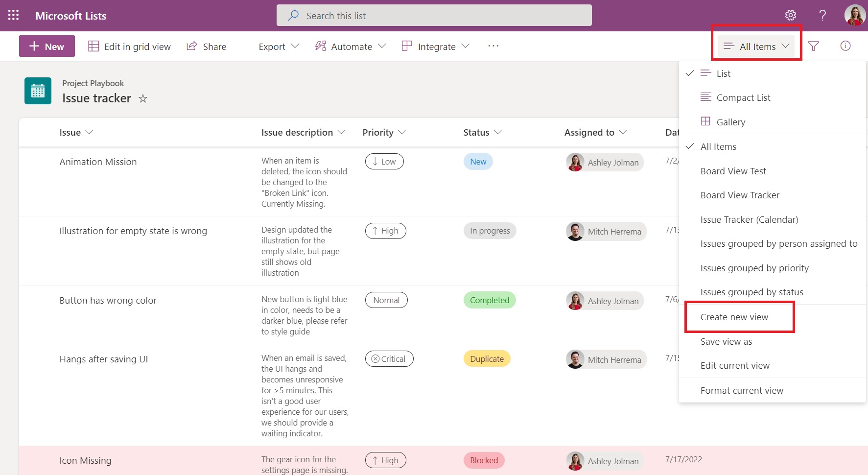Expand the Assigned to column dropdown
Viewport: 868px width, 475px height.
click(623, 132)
